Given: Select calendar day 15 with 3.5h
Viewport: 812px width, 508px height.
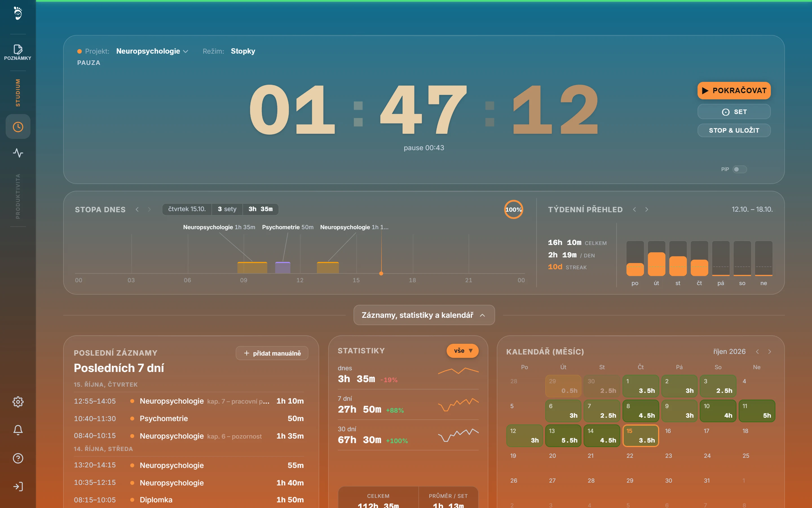Looking at the screenshot, I should tap(641, 435).
